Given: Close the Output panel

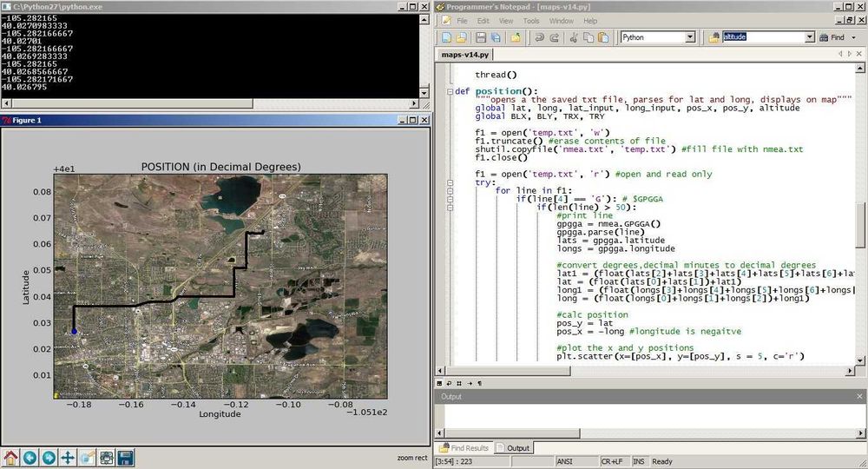Looking at the screenshot, I should [x=860, y=396].
